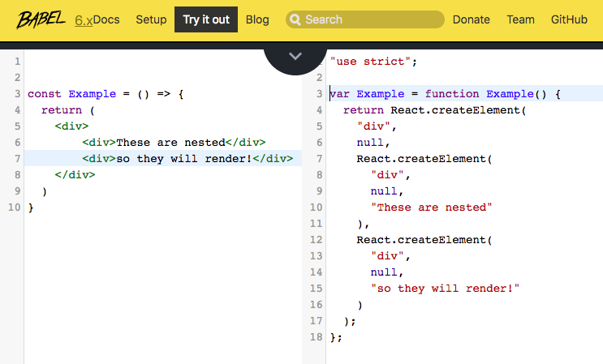Click line number 18 in output pane
The width and height of the screenshot is (603, 364).
pyautogui.click(x=317, y=336)
